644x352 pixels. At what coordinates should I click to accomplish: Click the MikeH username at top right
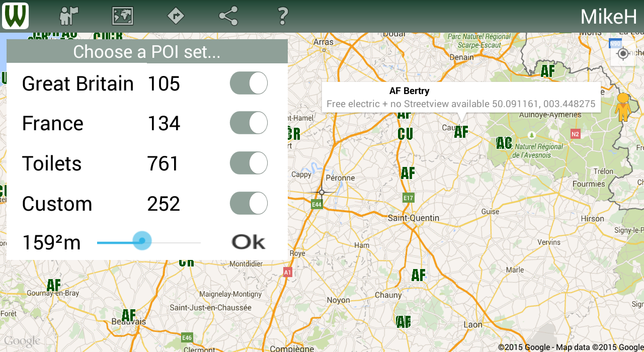pyautogui.click(x=609, y=17)
